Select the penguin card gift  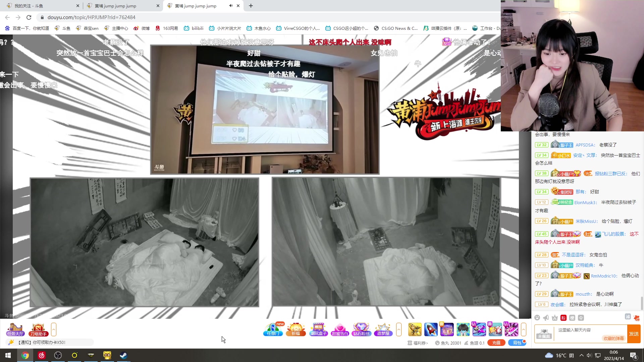[x=495, y=329]
